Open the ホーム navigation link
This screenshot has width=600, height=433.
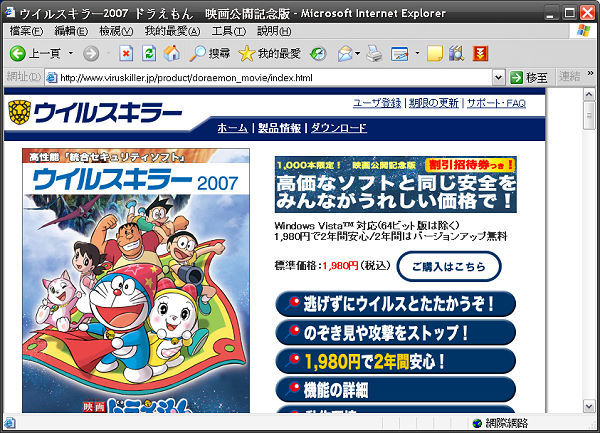click(233, 128)
